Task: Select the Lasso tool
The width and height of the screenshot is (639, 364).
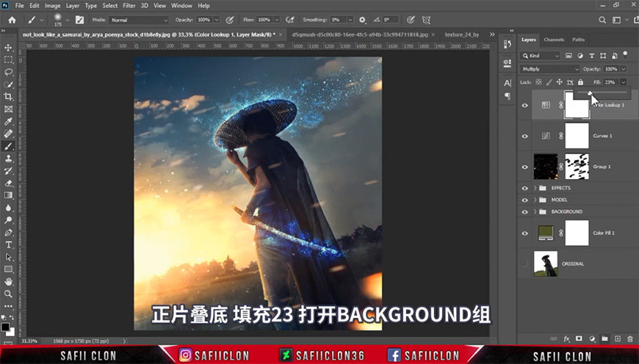Action: 8,72
